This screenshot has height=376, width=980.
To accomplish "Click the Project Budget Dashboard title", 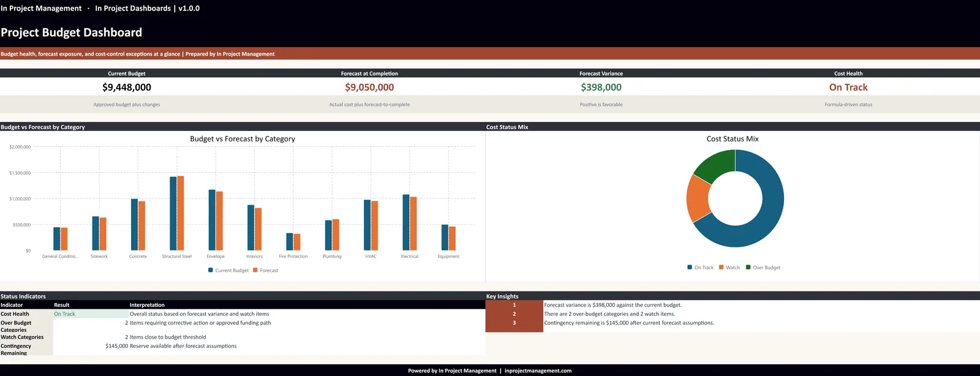I will [72, 32].
